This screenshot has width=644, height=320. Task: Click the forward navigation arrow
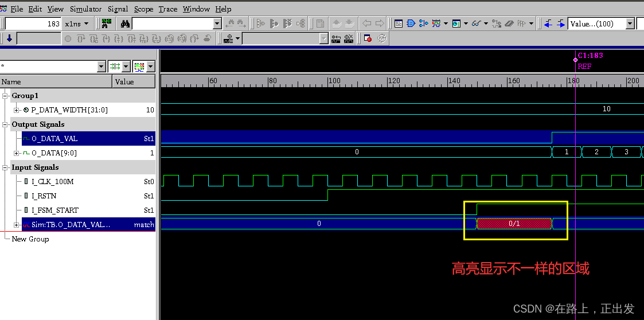tap(380, 24)
